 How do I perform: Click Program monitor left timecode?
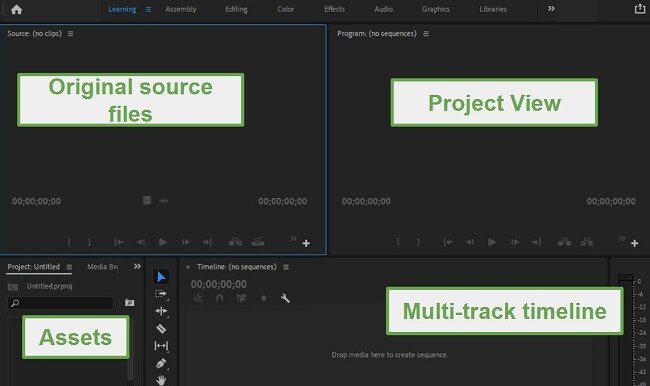tap(366, 201)
